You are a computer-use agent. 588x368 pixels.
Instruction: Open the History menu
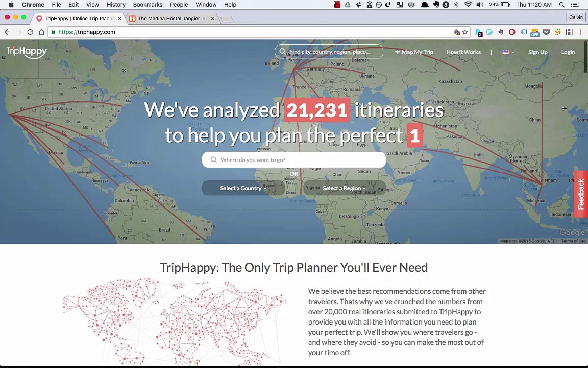click(x=116, y=5)
